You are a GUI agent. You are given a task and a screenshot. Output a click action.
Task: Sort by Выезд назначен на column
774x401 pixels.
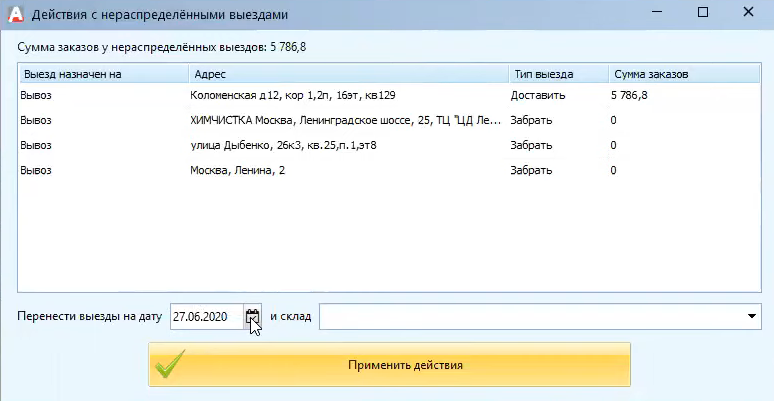tap(104, 75)
